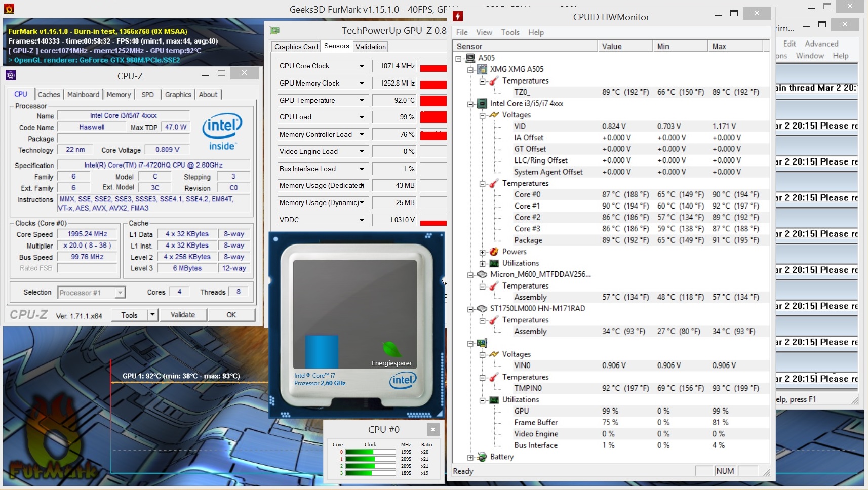This screenshot has height=490, width=868.
Task: Switch to the Mainboard tab in CPU-Z
Action: click(83, 94)
